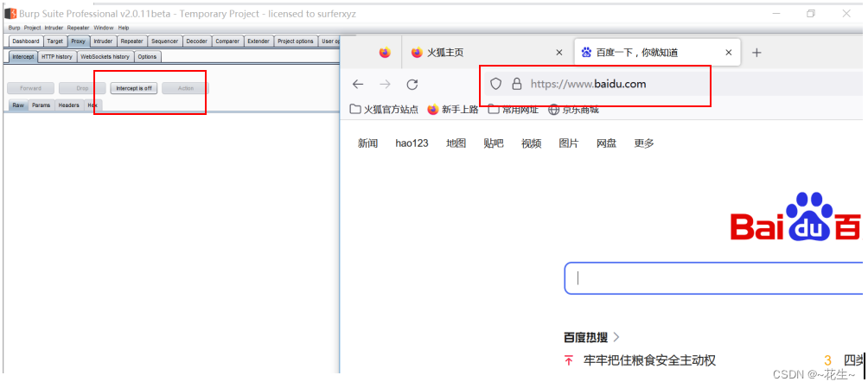Click the Burp Suite logo icon in title bar

click(x=10, y=13)
